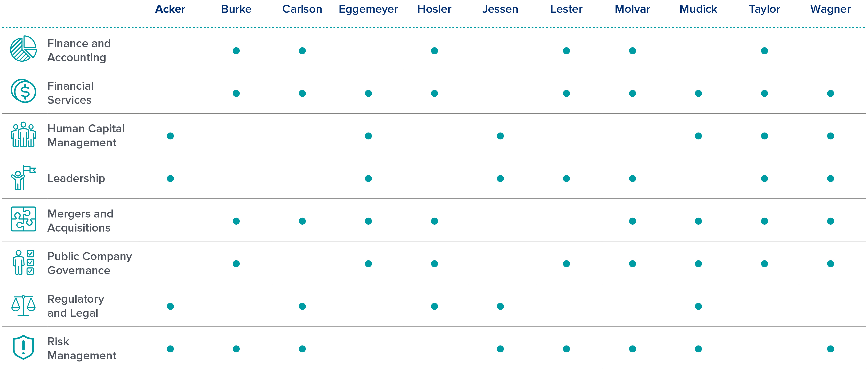Click Taylor's Public Company Governance dot

pos(765,264)
